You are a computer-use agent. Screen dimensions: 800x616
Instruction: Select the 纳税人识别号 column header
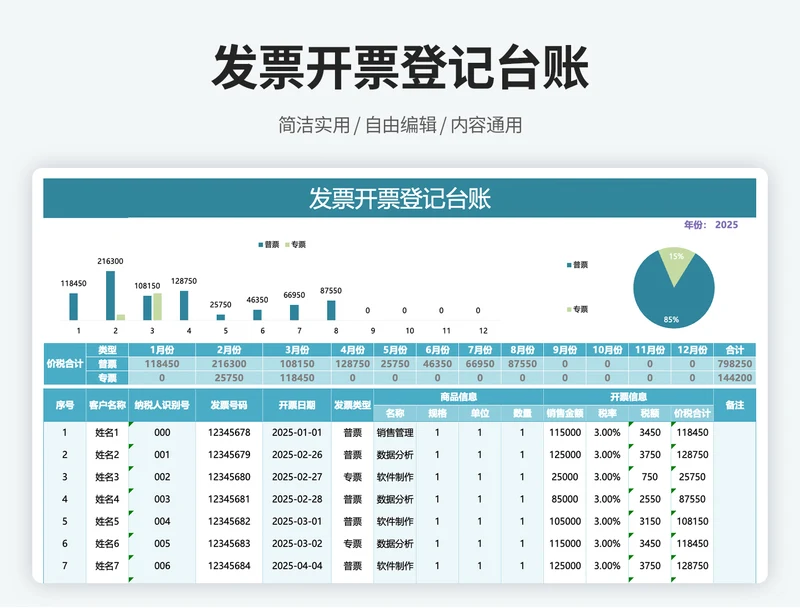162,405
